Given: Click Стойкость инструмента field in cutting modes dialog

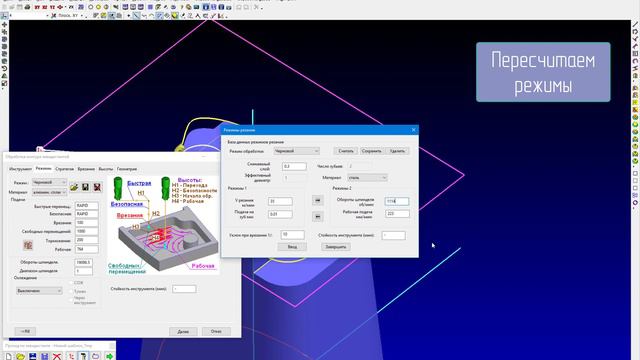Looking at the screenshot, I should (393, 235).
